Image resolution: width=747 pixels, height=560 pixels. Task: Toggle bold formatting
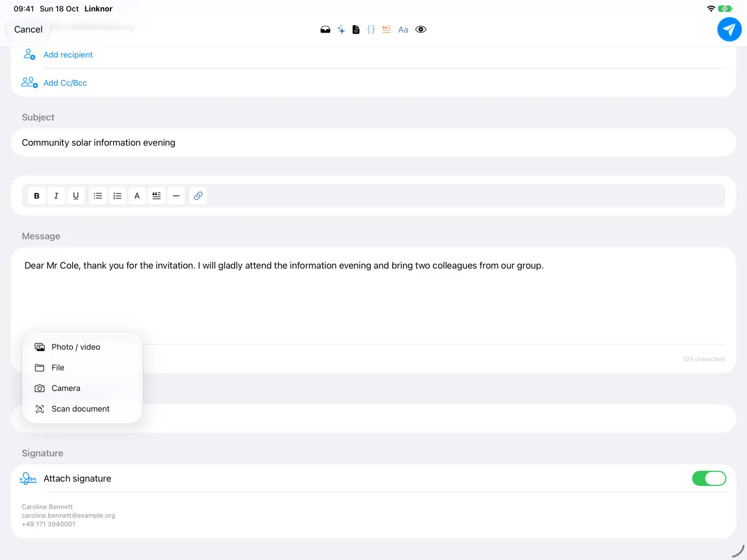point(37,196)
